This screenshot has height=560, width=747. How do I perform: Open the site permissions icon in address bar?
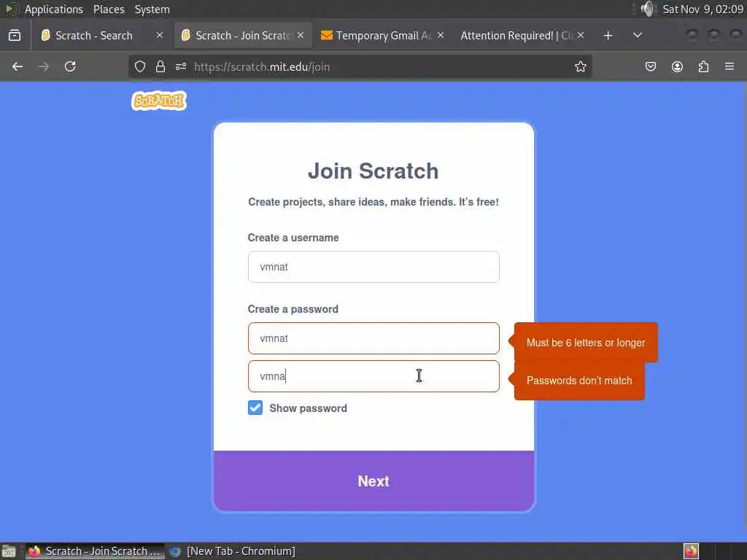tap(181, 66)
